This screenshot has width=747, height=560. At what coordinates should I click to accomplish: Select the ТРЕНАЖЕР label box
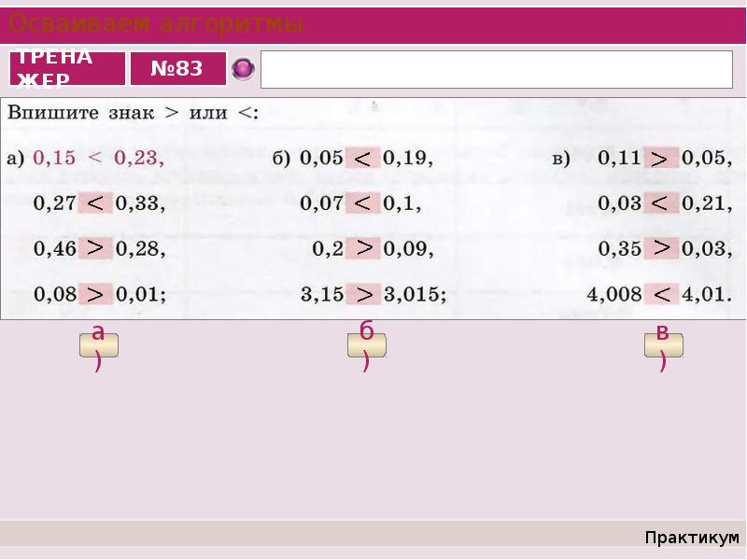[x=67, y=69]
